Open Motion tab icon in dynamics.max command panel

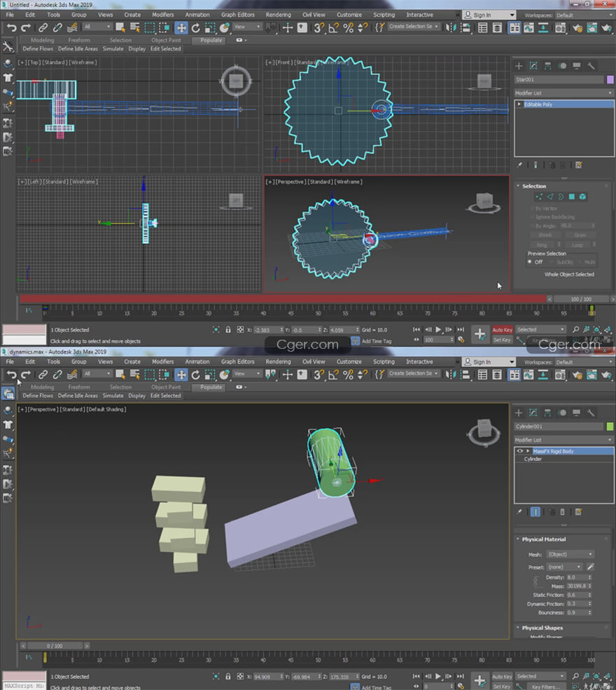[562, 413]
